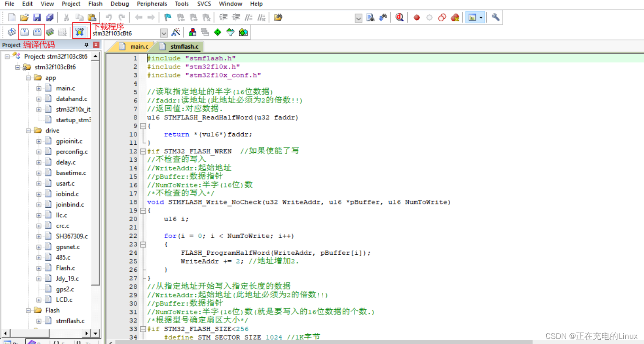Click project tree vertical scrollbar up arrow
This screenshot has height=344, width=644.
click(96, 56)
